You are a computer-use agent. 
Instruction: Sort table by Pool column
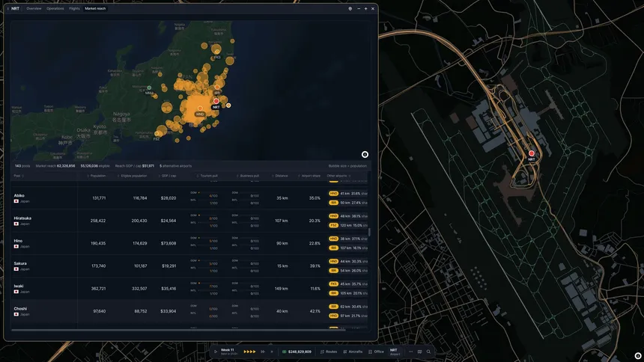19,176
